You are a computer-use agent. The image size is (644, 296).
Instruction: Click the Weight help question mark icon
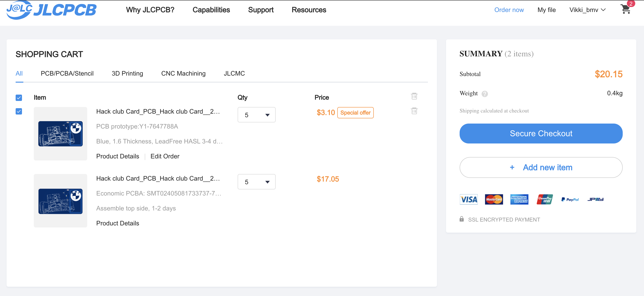tap(485, 94)
